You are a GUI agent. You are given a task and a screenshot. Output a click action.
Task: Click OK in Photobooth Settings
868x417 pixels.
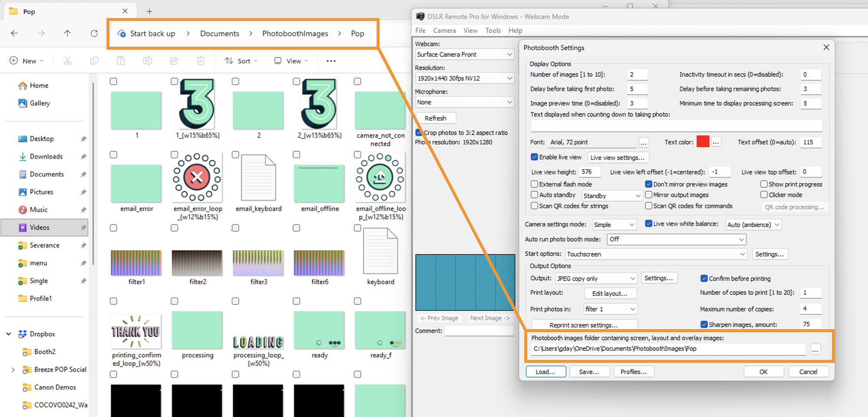pos(763,372)
